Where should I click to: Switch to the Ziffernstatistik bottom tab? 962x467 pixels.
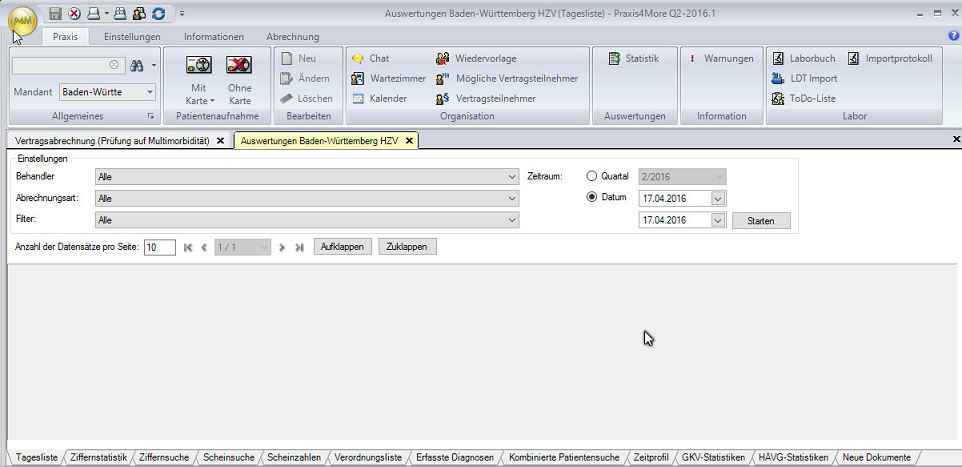tap(98, 457)
